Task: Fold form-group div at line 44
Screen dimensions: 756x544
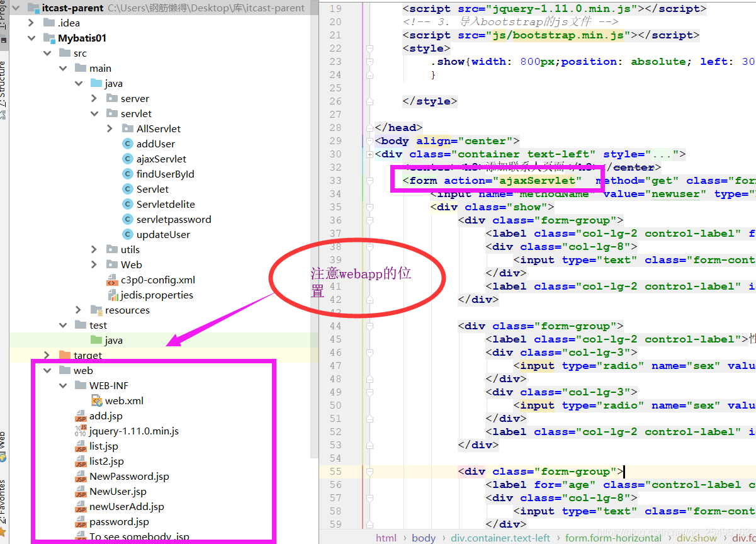Action: (370, 326)
